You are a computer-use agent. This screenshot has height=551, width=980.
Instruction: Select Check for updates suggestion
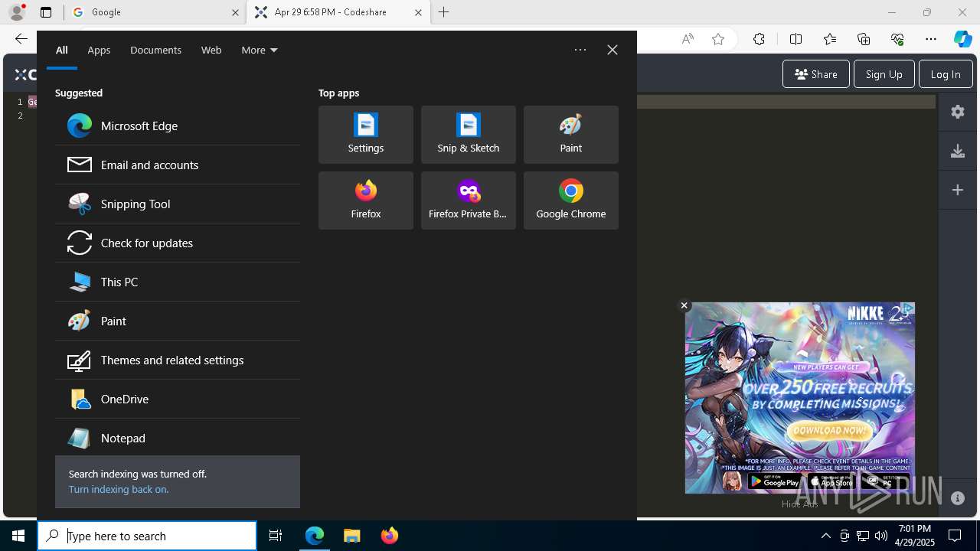click(178, 243)
